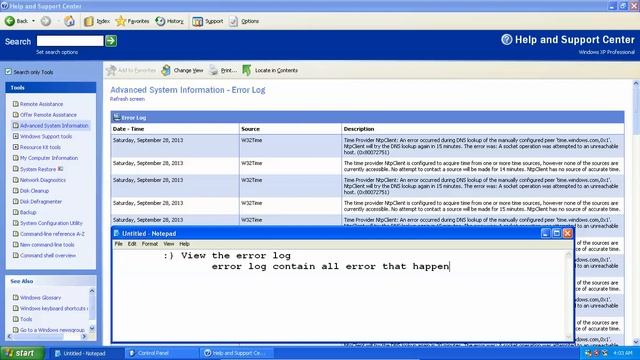Click the green search Go arrow button
Image resolution: width=640 pixels, height=360 pixels.
tap(111, 41)
